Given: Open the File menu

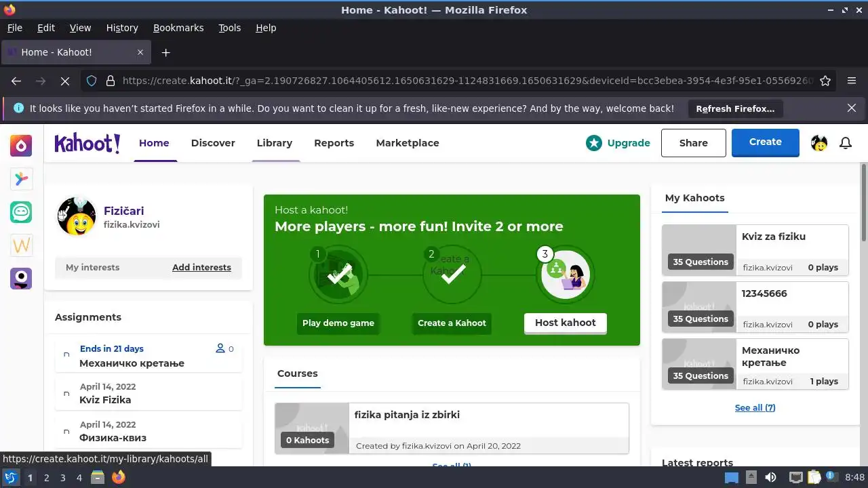Looking at the screenshot, I should (x=14, y=28).
